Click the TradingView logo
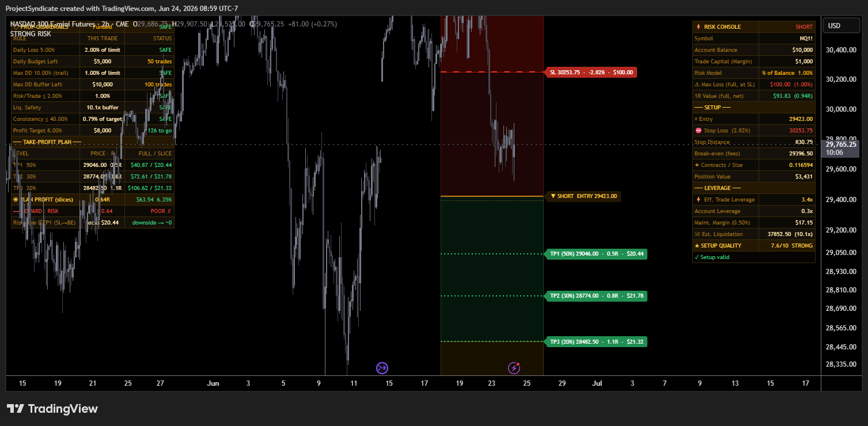Image resolution: width=868 pixels, height=426 pixels. [52, 409]
